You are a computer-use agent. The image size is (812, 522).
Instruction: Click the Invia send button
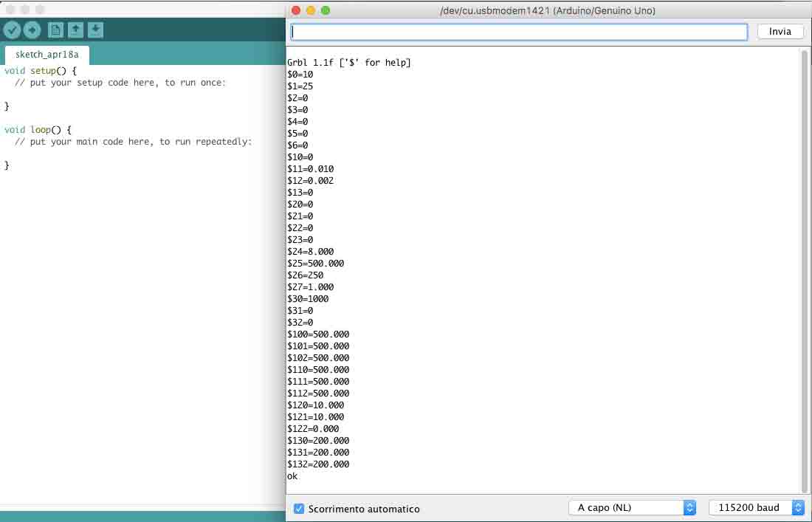tap(780, 32)
